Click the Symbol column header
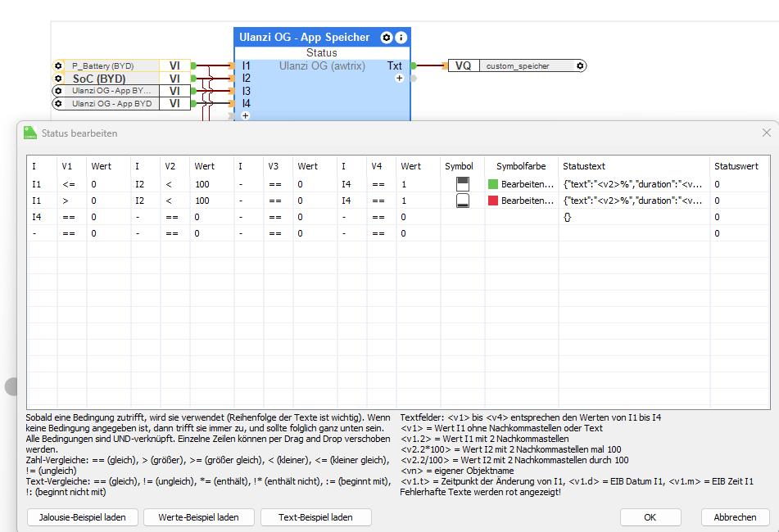The image size is (779, 532). click(459, 166)
